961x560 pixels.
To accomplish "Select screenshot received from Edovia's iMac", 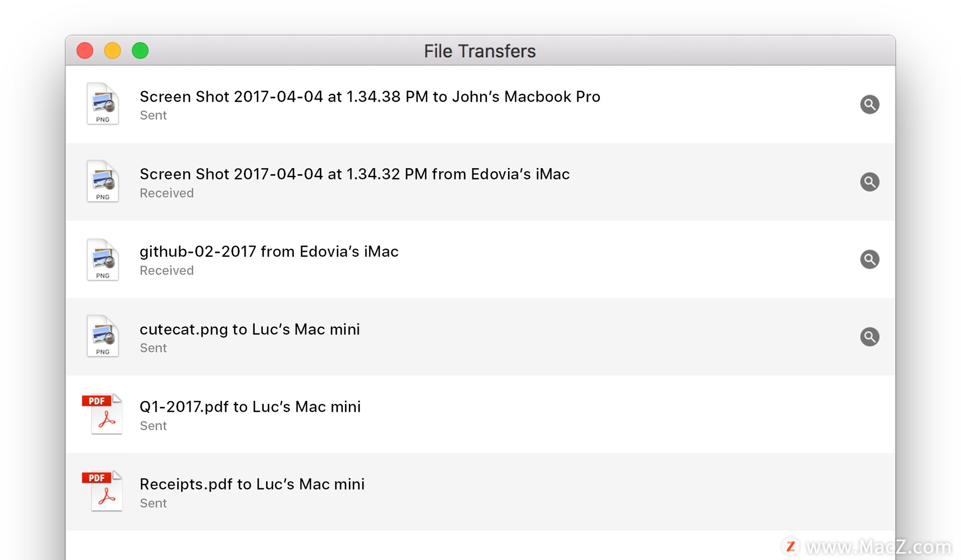I will click(480, 182).
